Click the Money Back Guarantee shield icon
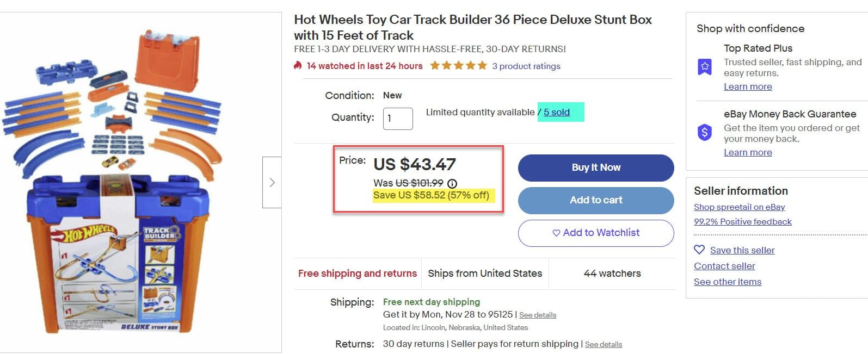The width and height of the screenshot is (868, 354). (705, 132)
